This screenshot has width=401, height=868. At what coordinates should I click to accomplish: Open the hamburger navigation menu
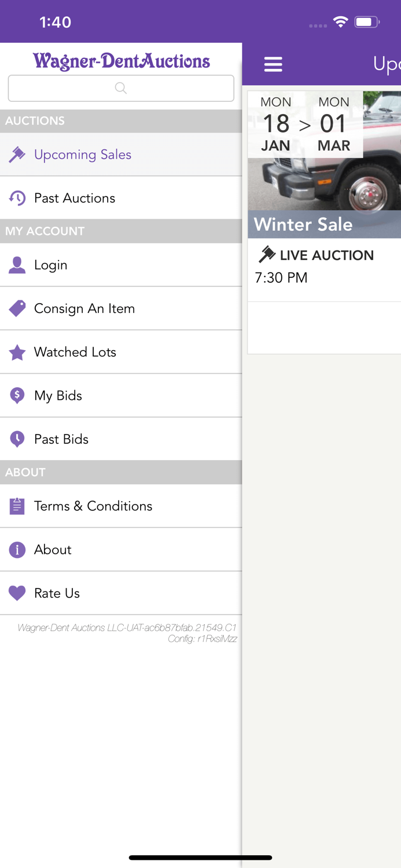[273, 64]
